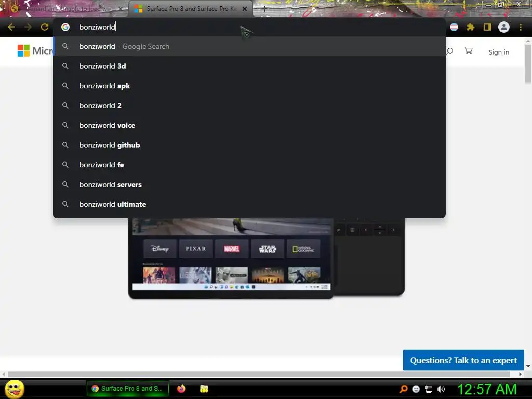The image size is (532, 399).
Task: Click the scroll right arrow of page
Action: (x=521, y=374)
